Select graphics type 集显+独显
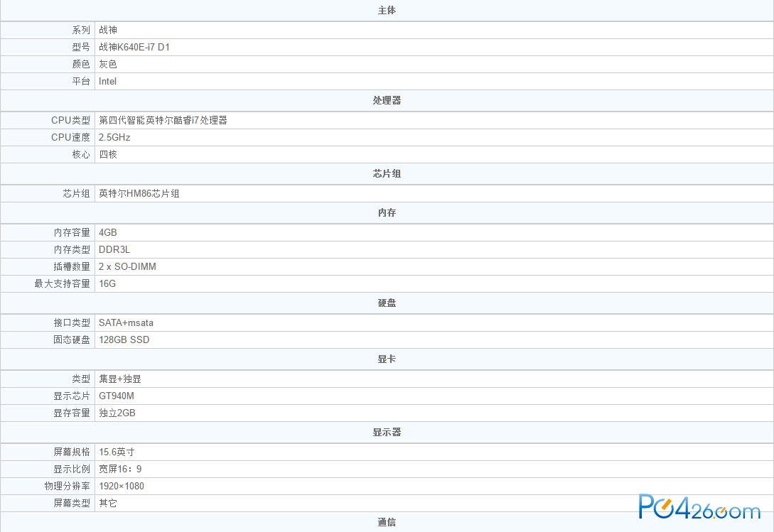Viewport: 774px width, 532px height. (x=120, y=379)
